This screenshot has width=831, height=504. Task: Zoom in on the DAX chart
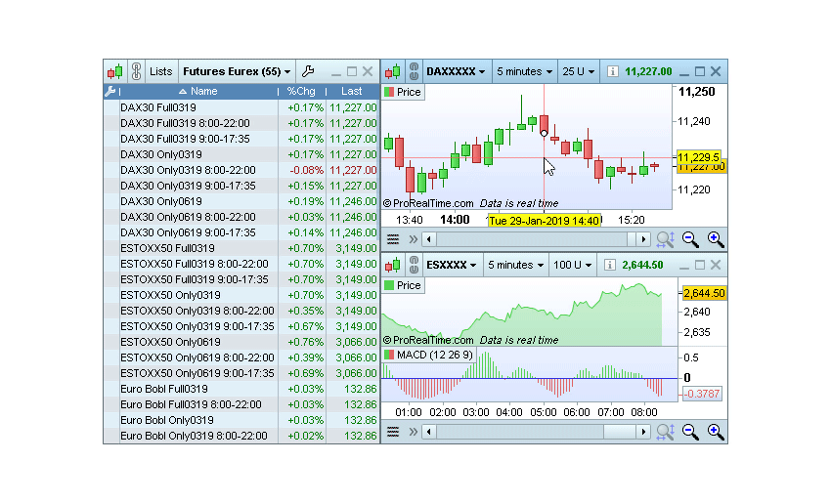click(x=716, y=239)
